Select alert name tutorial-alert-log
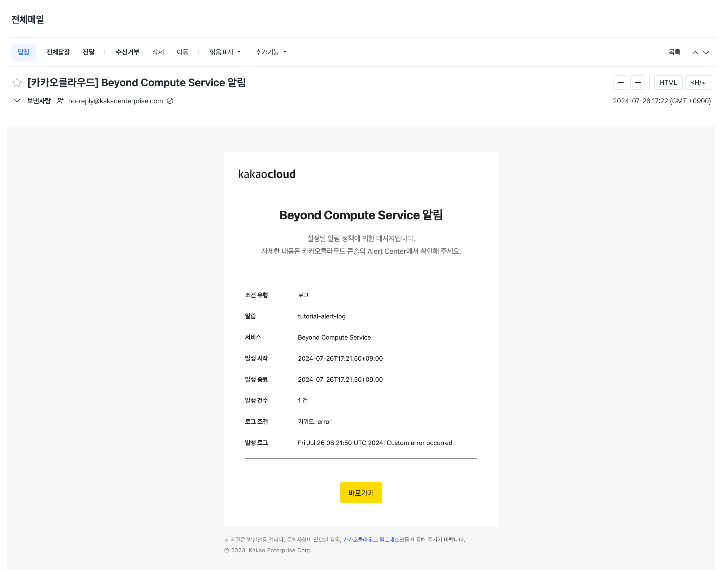The image size is (728, 570). pyautogui.click(x=322, y=316)
